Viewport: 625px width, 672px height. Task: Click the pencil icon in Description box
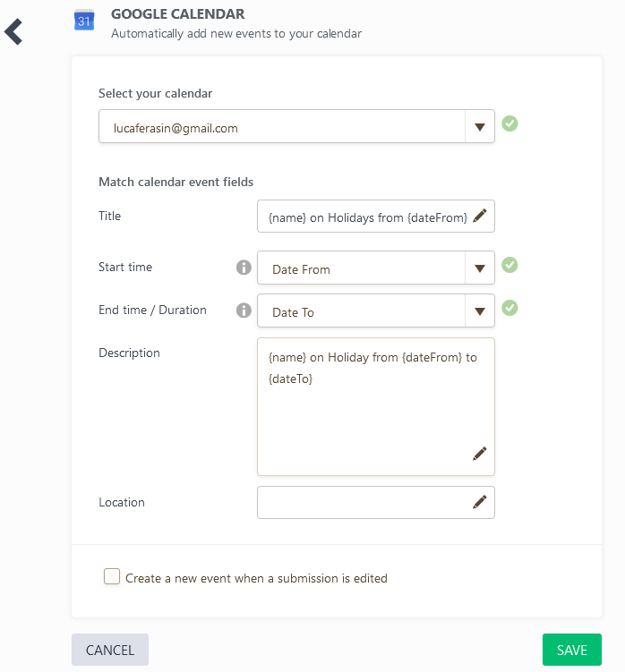pyautogui.click(x=480, y=454)
